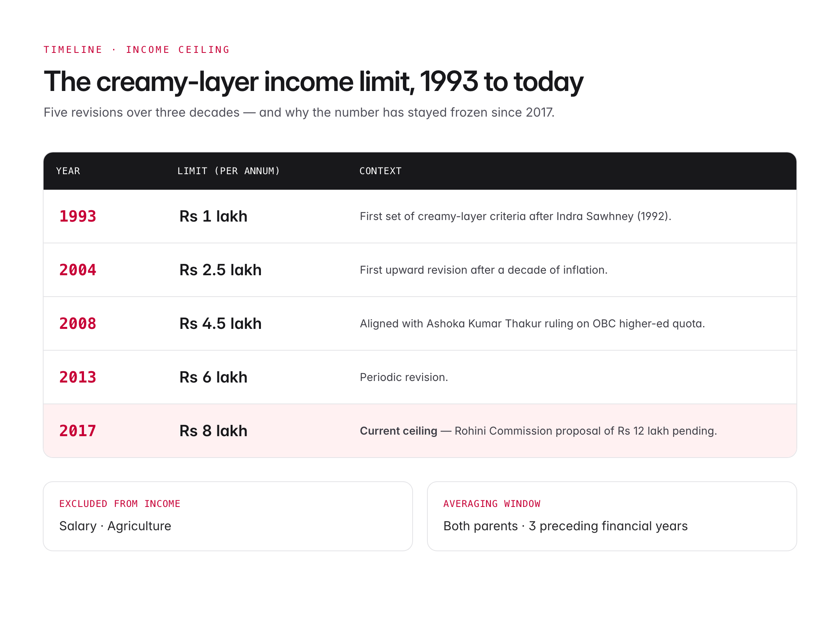Select the Rs 4.5 lakh value
This screenshot has width=840, height=622.
coord(220,323)
